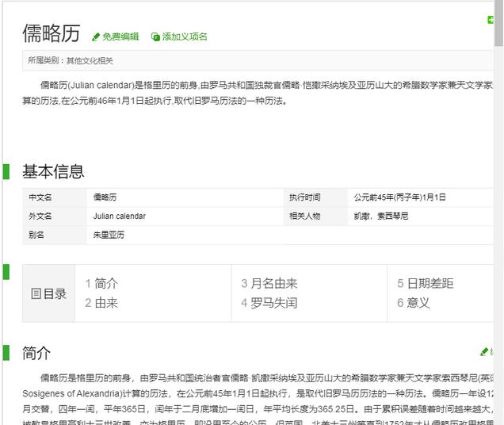Click the 朱里亚历 value cell
Screen dimensions: 504x425
pyautogui.click(x=185, y=235)
